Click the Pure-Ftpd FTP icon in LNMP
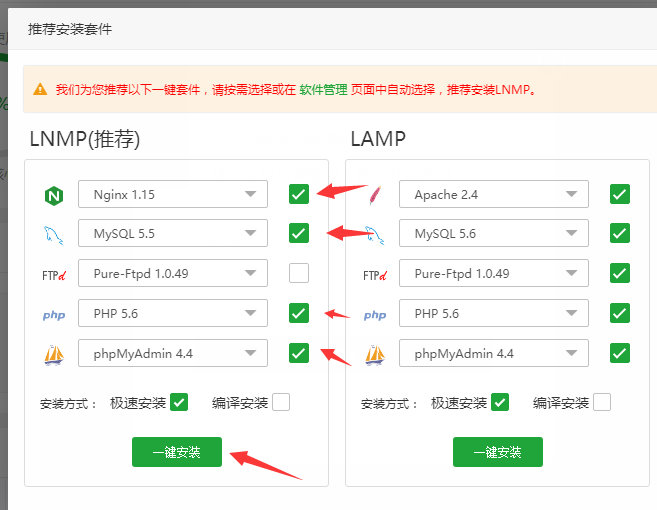Image resolution: width=657 pixels, height=510 pixels. pos(53,275)
